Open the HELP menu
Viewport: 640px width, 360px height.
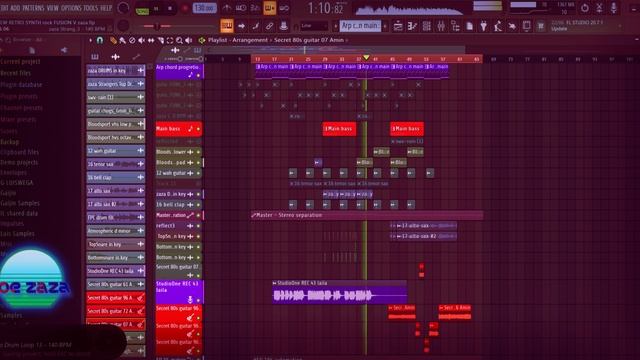tap(106, 8)
